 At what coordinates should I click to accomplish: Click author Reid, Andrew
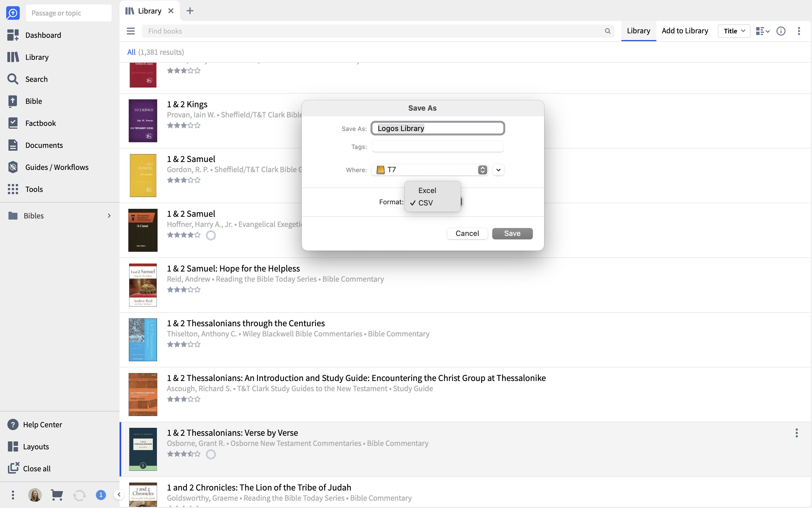pyautogui.click(x=189, y=279)
